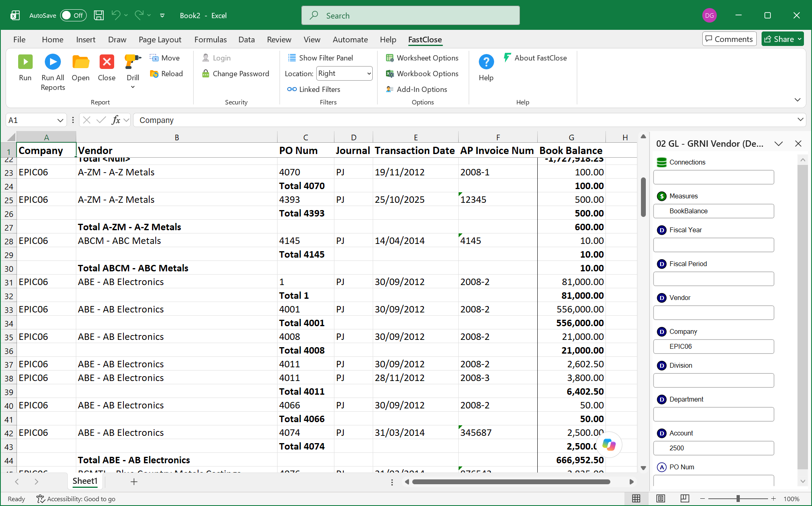Click About FastClose
Screen dimensions: 812x506
[535, 58]
